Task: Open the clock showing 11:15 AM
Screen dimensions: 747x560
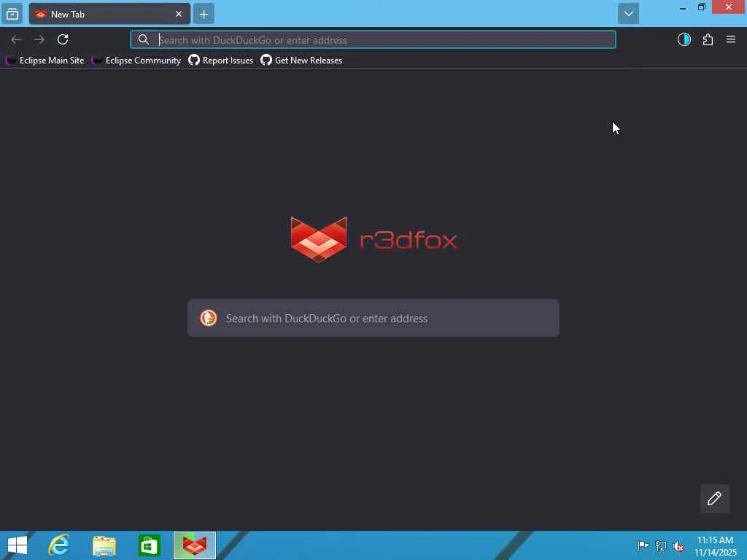Action: click(x=715, y=546)
